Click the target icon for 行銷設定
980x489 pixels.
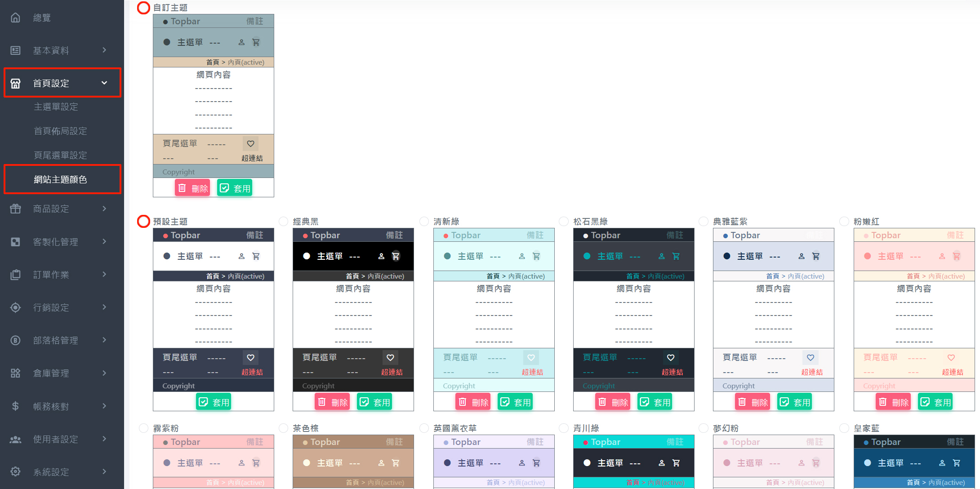[15, 307]
